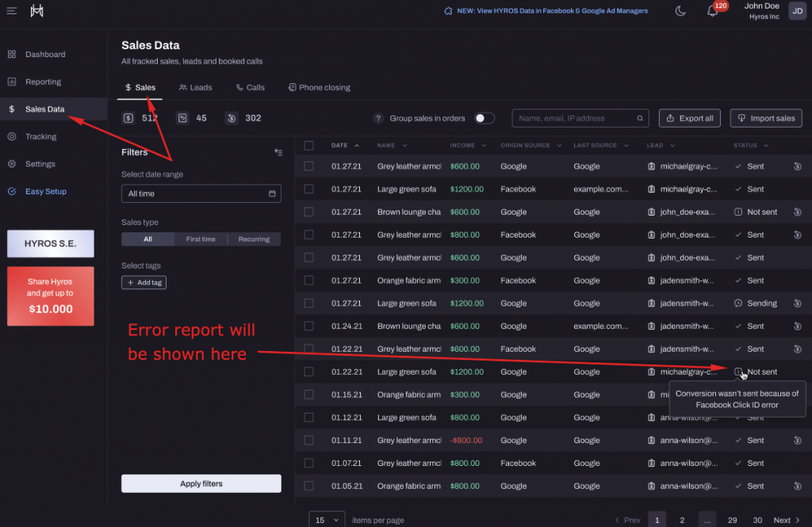The width and height of the screenshot is (812, 527).
Task: Check the 01.24.21 Brown lounge row
Action: pos(308,327)
